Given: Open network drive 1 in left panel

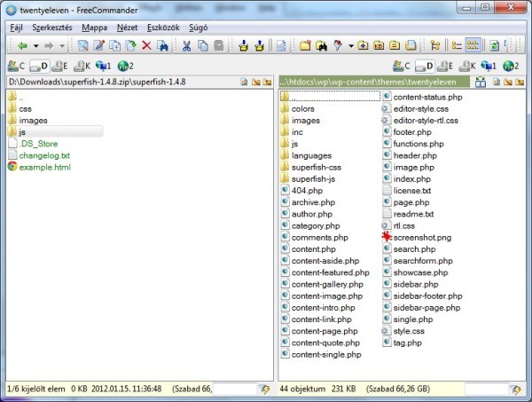Looking at the screenshot, I should click(x=104, y=66).
